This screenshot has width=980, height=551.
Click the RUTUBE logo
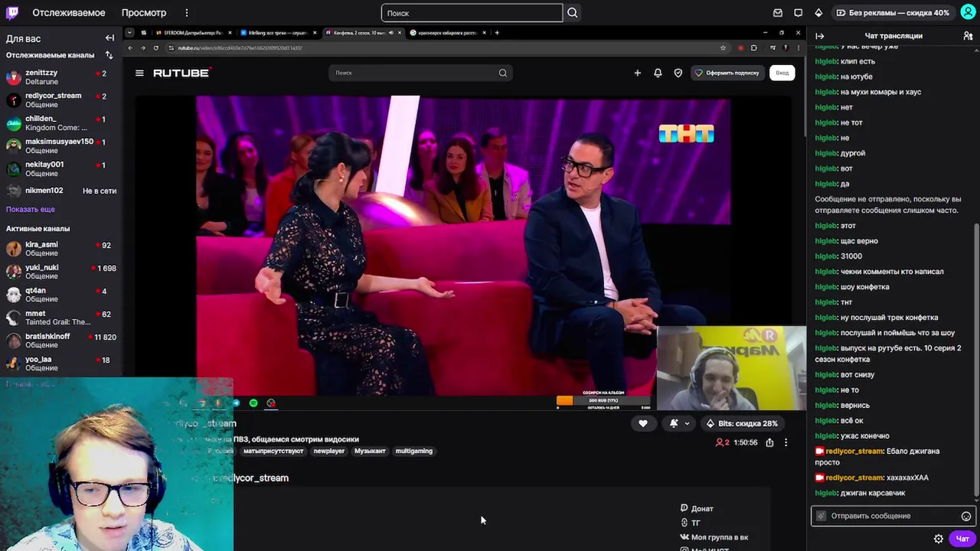click(x=182, y=73)
